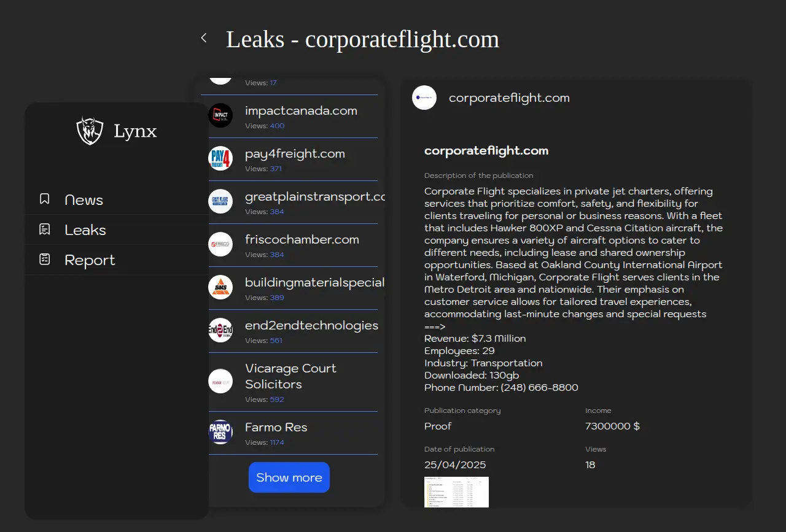Open the Report menu item
The width and height of the screenshot is (786, 532).
point(90,260)
